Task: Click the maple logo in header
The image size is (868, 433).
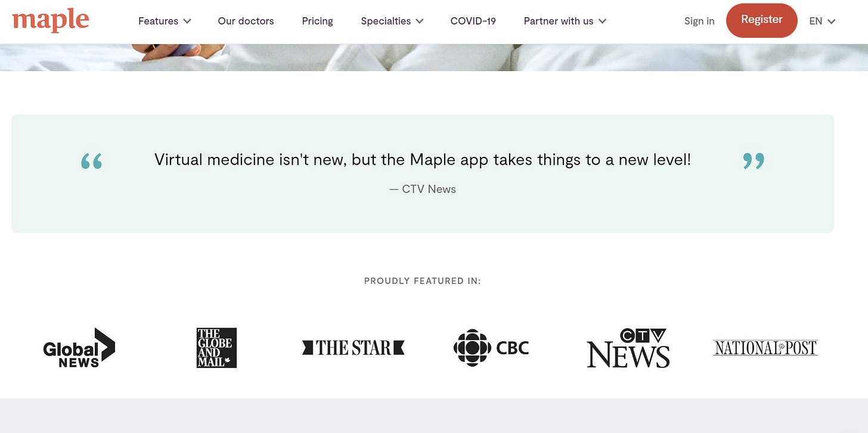Action: [51, 20]
